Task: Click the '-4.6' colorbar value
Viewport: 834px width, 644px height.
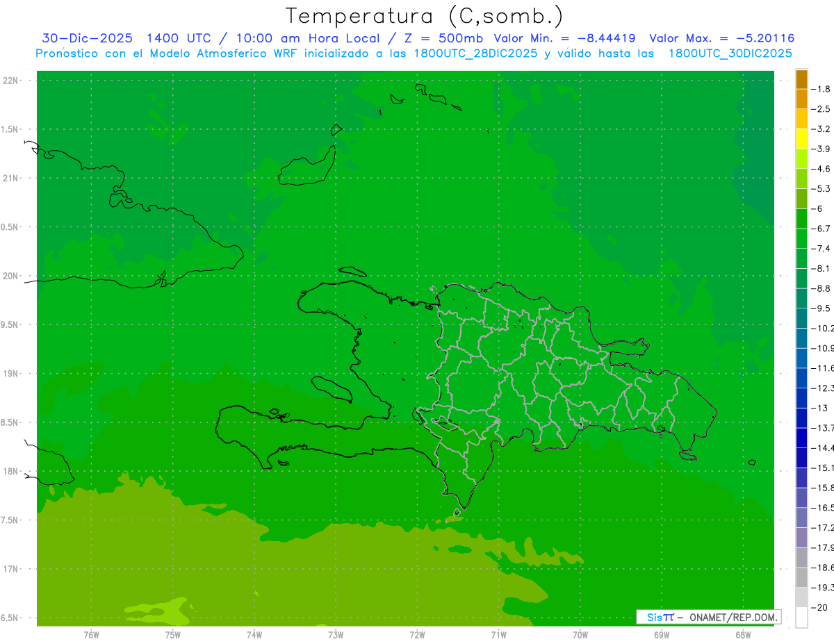Action: point(820,169)
